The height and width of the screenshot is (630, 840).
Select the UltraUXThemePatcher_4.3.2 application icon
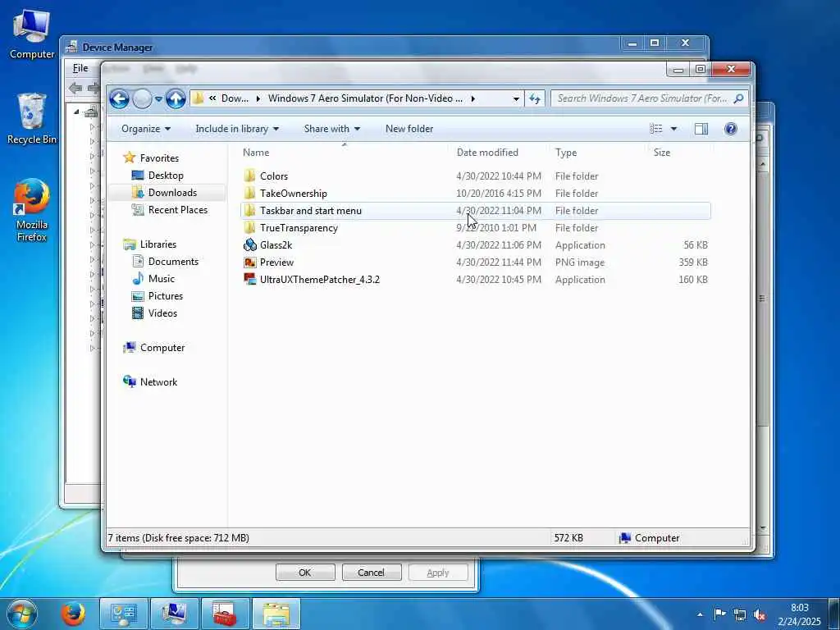[249, 279]
